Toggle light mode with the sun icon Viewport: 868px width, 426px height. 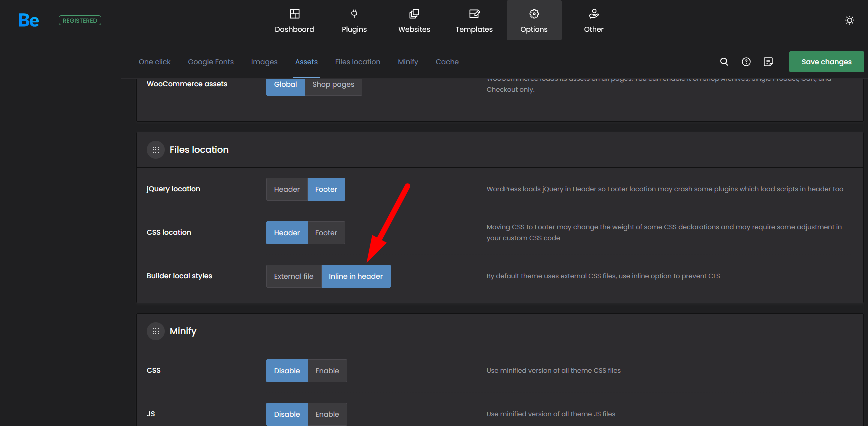click(x=850, y=20)
